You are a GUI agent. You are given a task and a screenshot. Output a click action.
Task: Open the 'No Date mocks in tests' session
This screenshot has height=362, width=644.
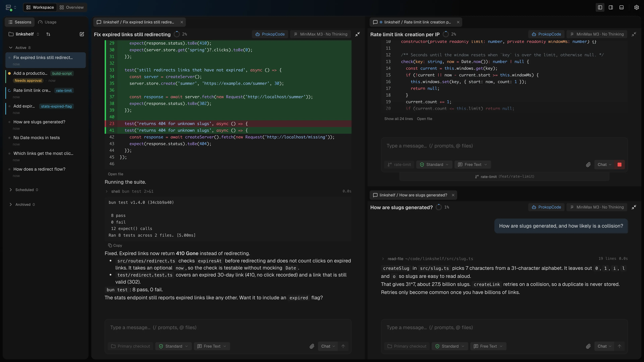[x=46, y=140]
